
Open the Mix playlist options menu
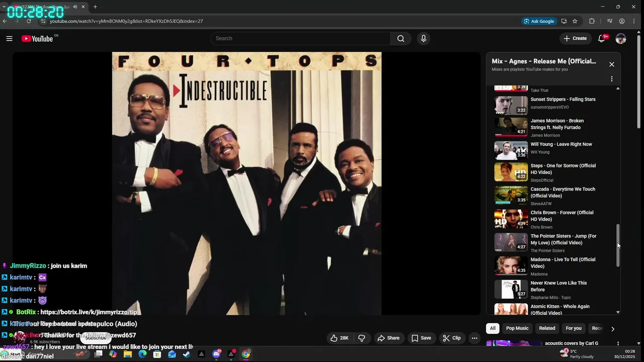click(612, 79)
